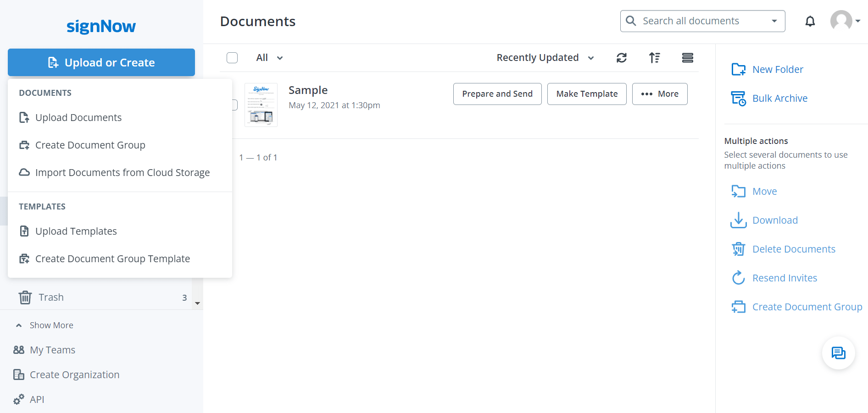This screenshot has width=868, height=413.
Task: Collapse the Show More sidebar section
Action: coord(50,325)
